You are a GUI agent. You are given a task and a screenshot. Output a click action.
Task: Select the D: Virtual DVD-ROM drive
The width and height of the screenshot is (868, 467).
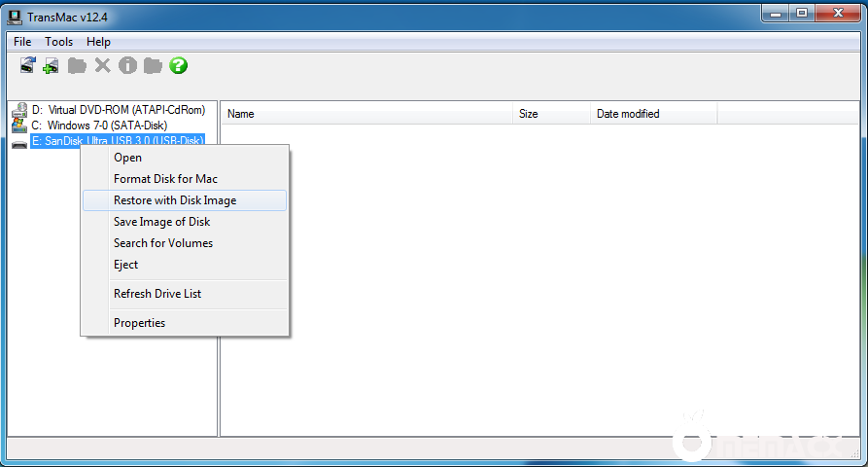point(119,110)
